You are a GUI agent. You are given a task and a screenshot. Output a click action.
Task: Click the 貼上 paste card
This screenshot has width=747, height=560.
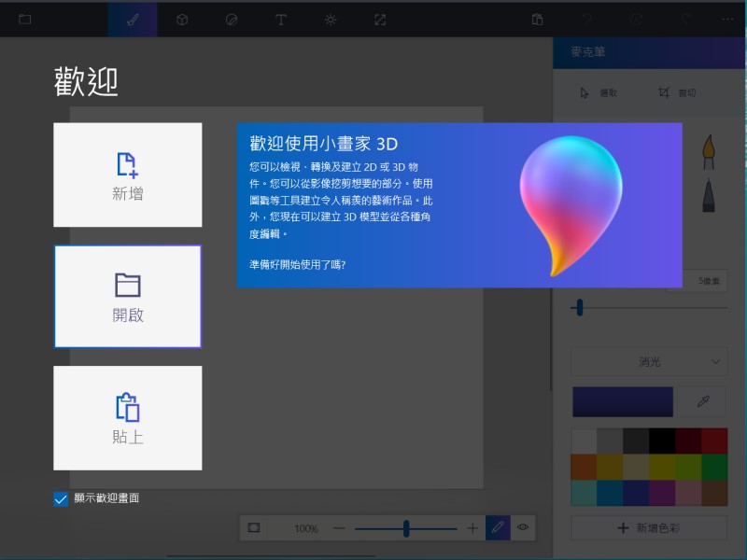click(128, 418)
